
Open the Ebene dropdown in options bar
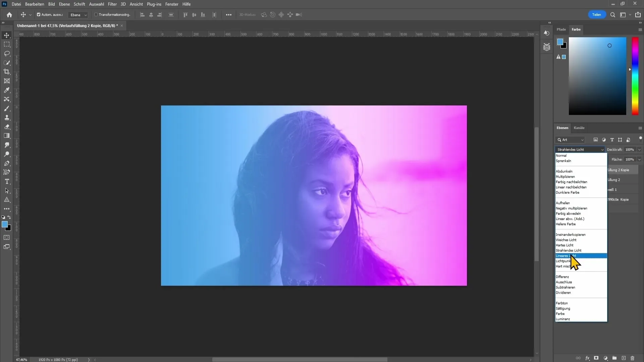click(x=78, y=15)
